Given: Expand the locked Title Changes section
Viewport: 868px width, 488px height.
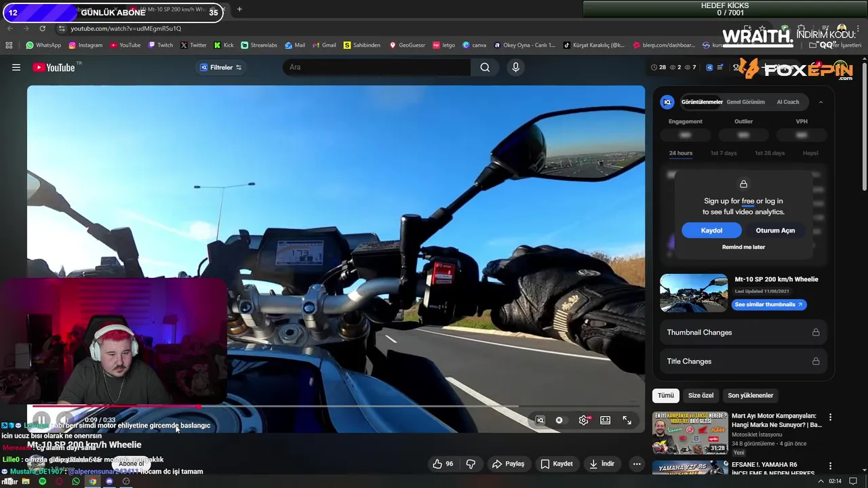Looking at the screenshot, I should point(743,361).
